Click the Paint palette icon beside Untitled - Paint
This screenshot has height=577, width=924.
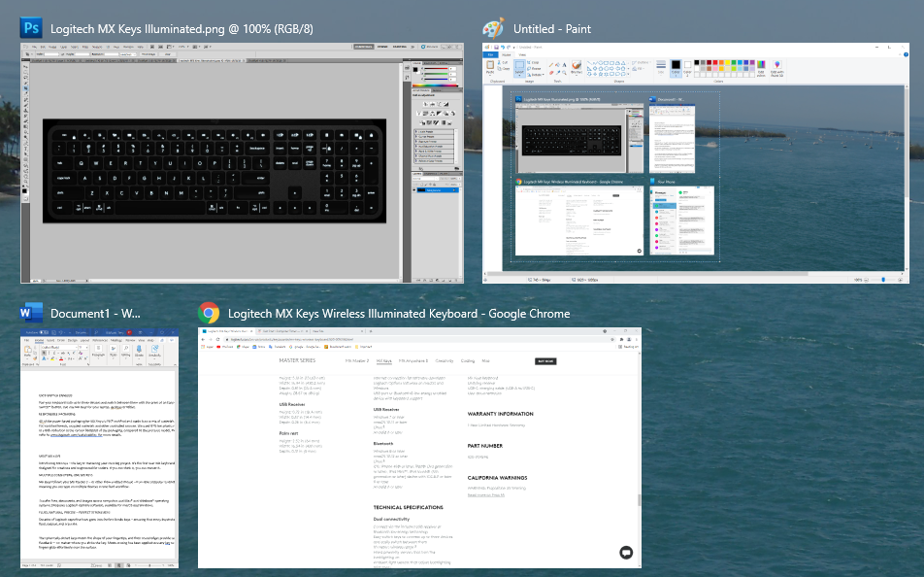pos(493,28)
